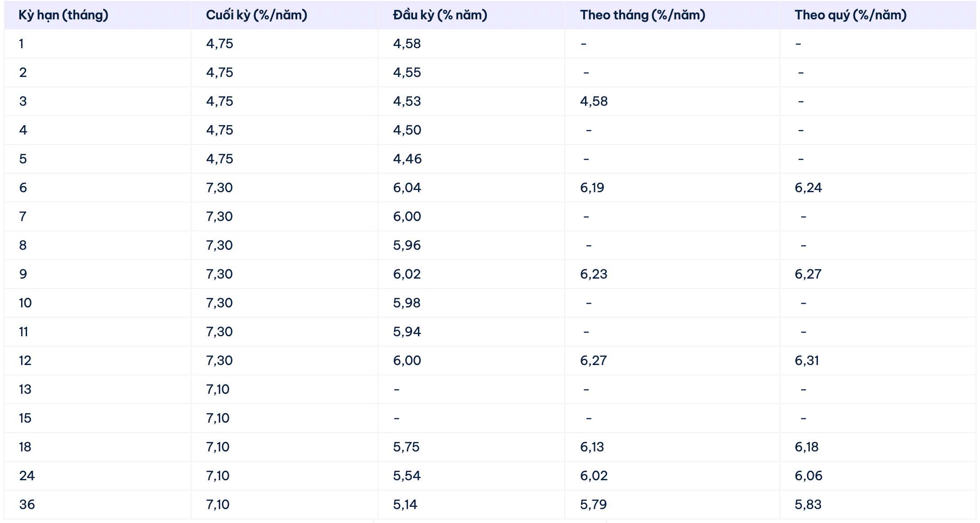
Task: Select the 5,75 rate in the 18-month row
Action: tap(406, 447)
